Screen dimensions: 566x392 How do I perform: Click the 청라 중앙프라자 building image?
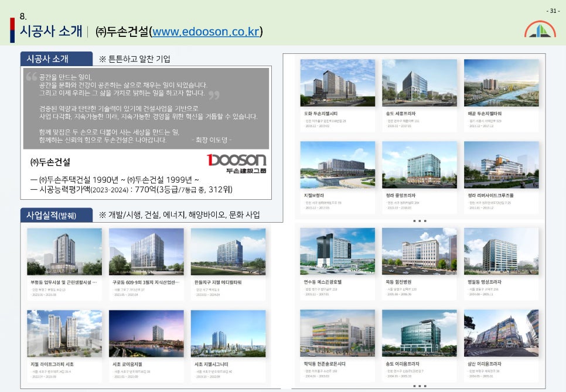[x=420, y=165]
